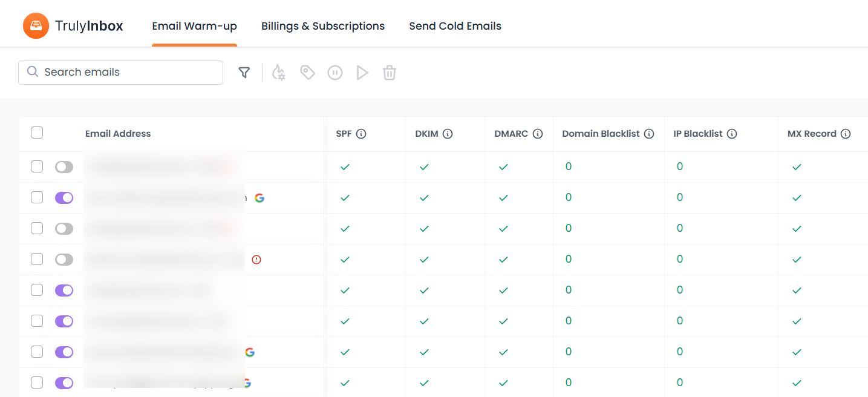Click the tag icon in toolbar
The width and height of the screenshot is (868, 397).
(x=308, y=73)
